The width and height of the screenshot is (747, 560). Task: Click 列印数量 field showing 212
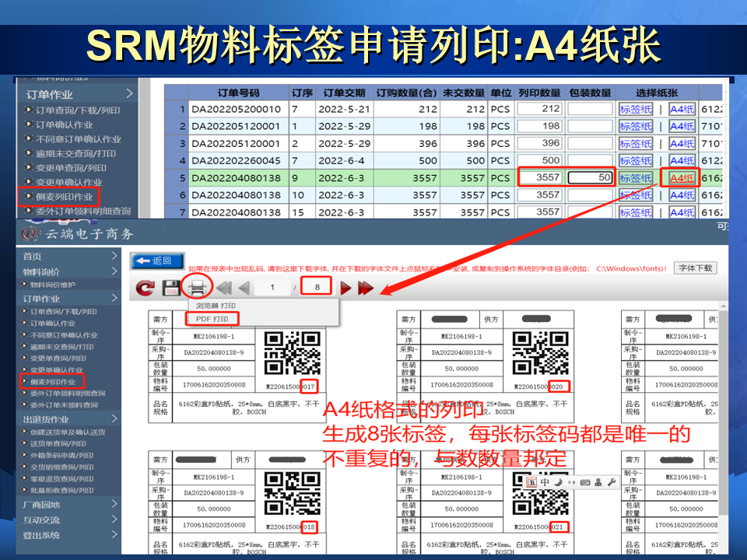coord(540,109)
